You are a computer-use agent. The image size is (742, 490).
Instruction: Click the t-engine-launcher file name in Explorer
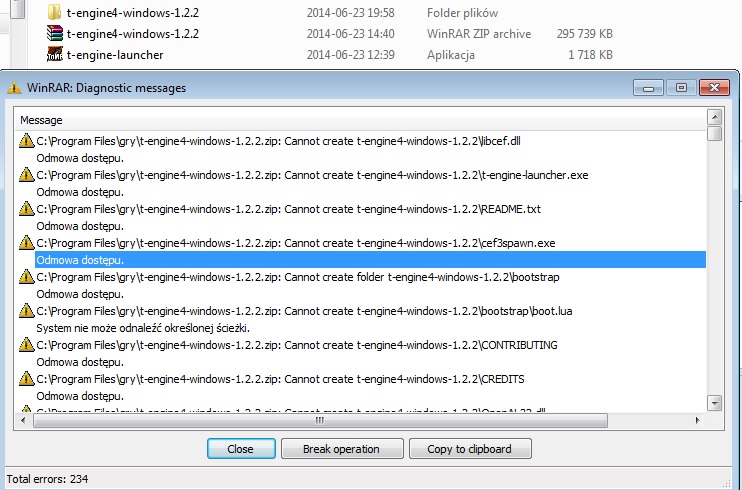pos(115,55)
